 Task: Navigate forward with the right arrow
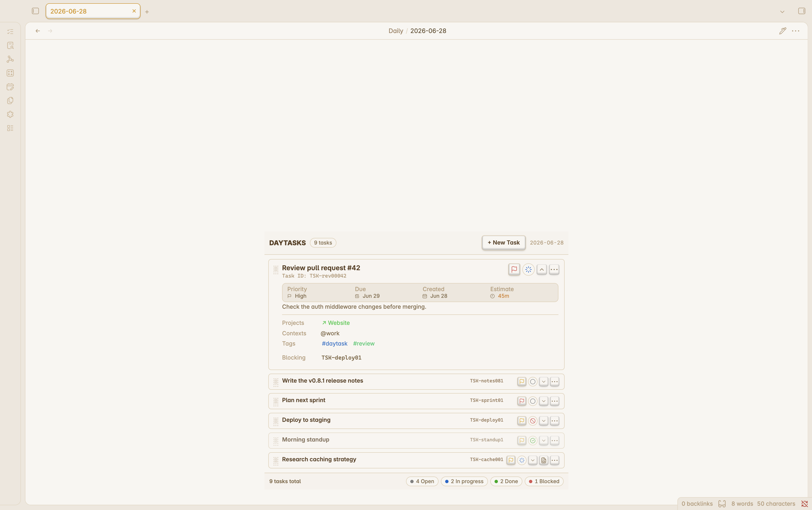[x=50, y=31]
